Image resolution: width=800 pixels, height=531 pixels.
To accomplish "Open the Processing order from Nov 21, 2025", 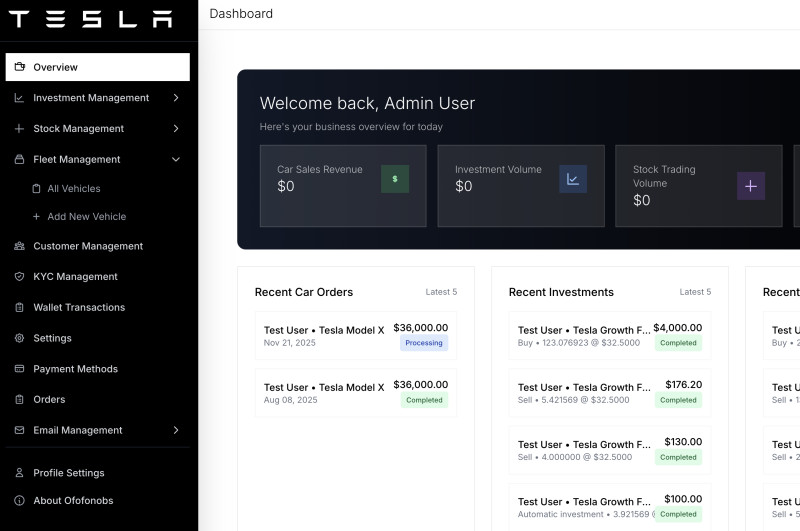I will (355, 336).
